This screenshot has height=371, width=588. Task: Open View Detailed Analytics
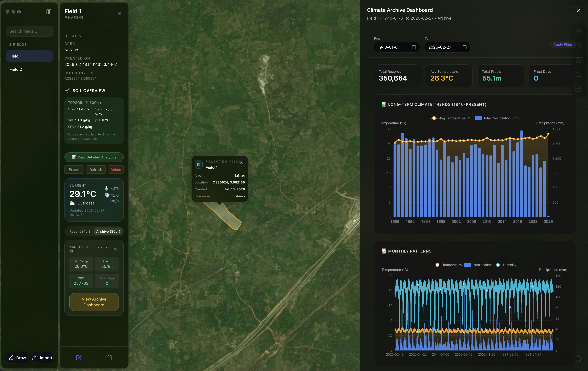pos(94,157)
